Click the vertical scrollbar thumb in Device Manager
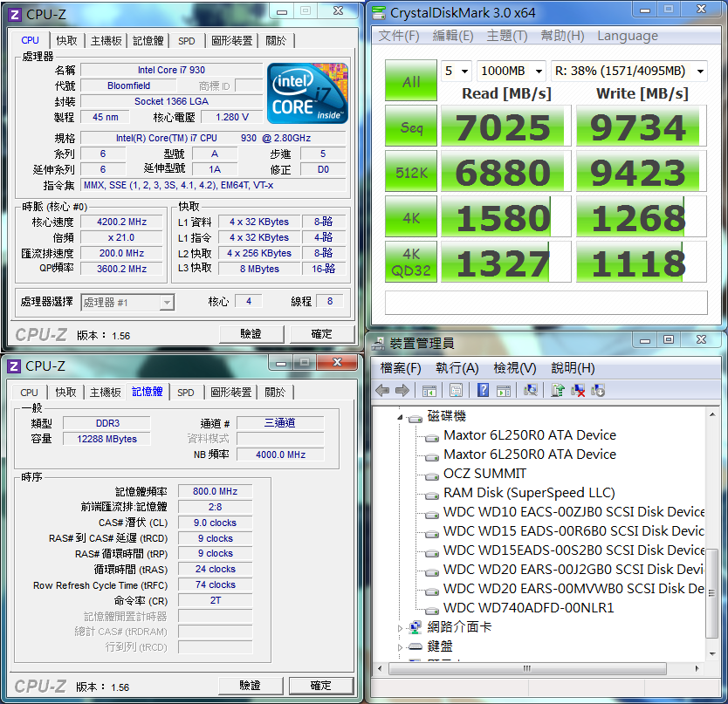This screenshot has width=728, height=704. pyautogui.click(x=711, y=593)
